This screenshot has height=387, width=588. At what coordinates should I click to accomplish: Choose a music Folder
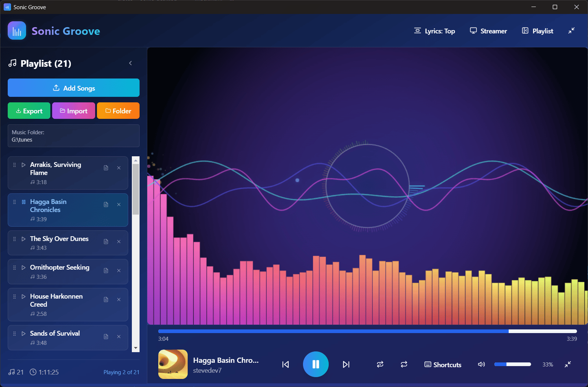click(118, 111)
